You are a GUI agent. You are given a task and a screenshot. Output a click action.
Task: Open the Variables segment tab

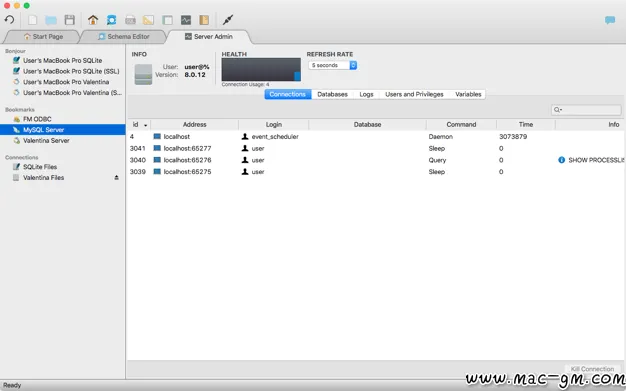pos(468,94)
